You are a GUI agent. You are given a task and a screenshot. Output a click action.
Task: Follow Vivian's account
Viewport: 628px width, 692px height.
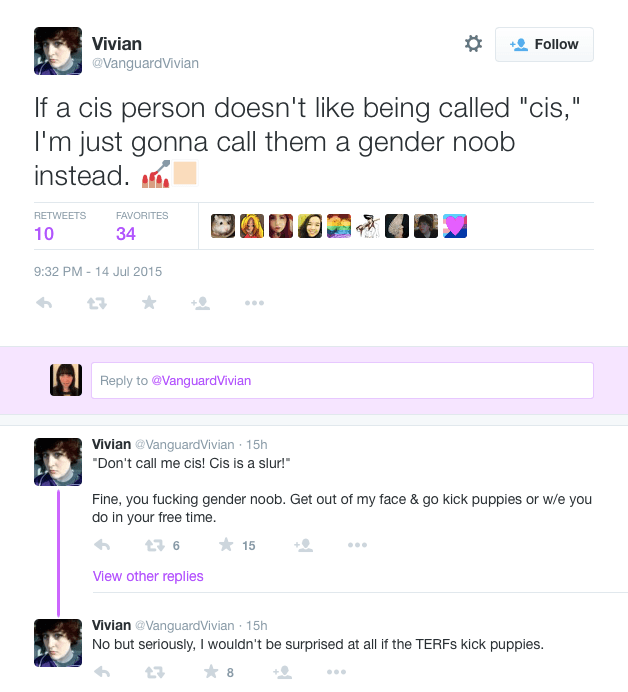[x=544, y=44]
